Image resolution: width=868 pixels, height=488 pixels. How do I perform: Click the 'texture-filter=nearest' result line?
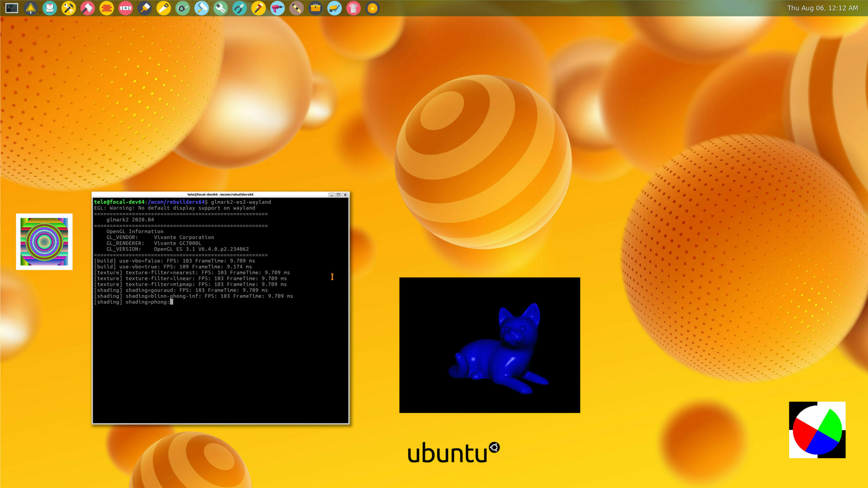tap(192, 272)
